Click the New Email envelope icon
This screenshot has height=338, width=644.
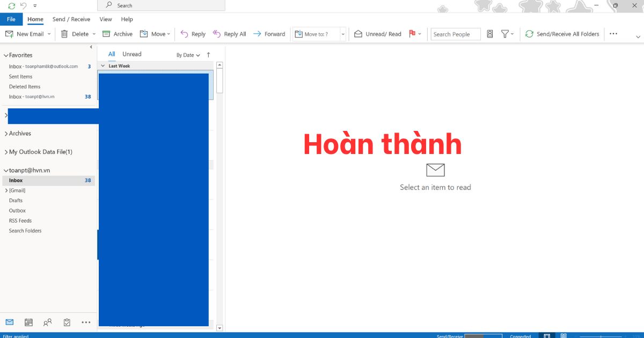tap(9, 34)
